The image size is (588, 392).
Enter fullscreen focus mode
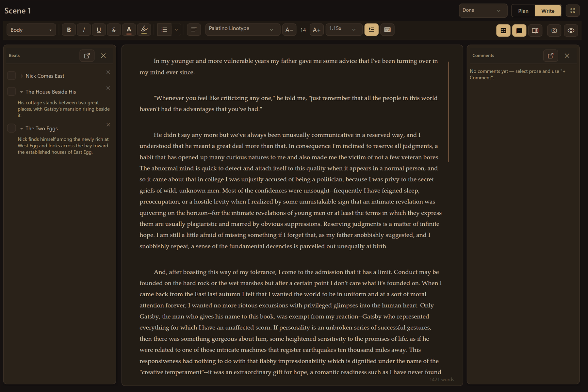click(x=573, y=11)
